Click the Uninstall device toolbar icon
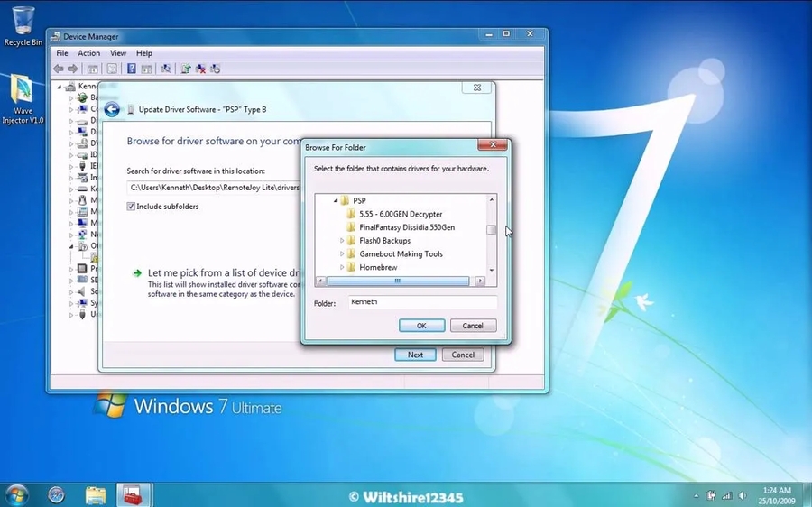This screenshot has height=507, width=812. tap(200, 69)
